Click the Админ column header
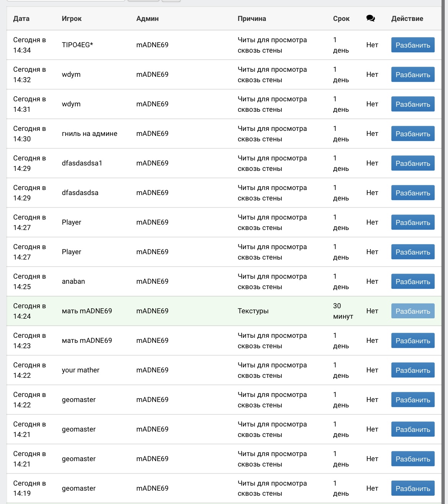 147,19
